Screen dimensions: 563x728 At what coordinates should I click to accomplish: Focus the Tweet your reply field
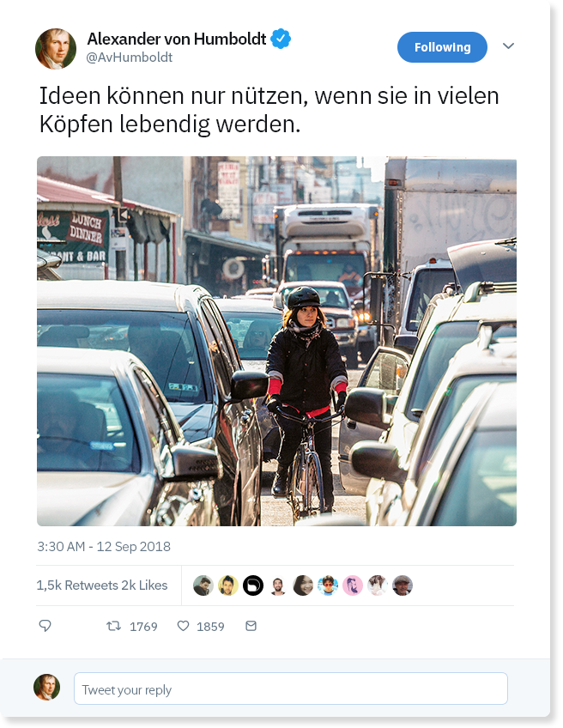[x=291, y=689]
